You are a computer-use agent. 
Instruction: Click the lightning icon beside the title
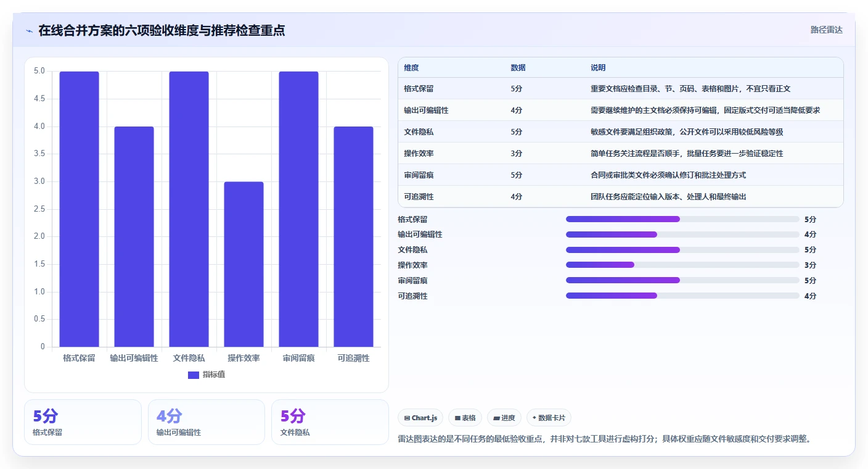[x=30, y=30]
